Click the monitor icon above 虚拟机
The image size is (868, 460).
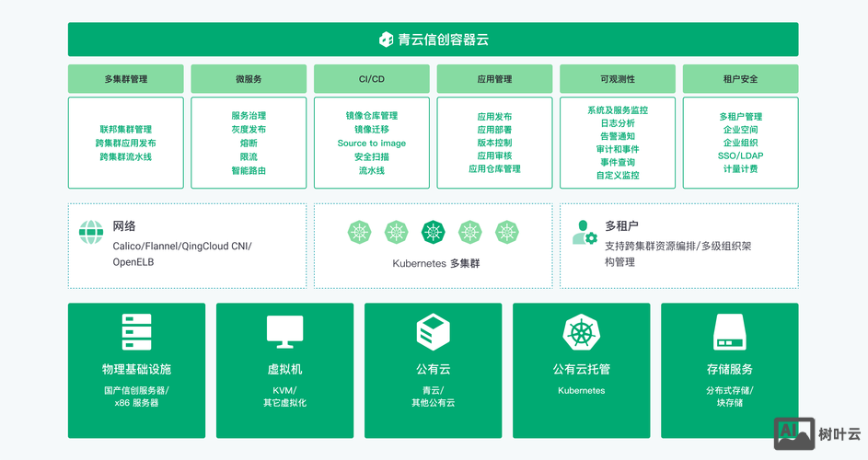(x=285, y=331)
